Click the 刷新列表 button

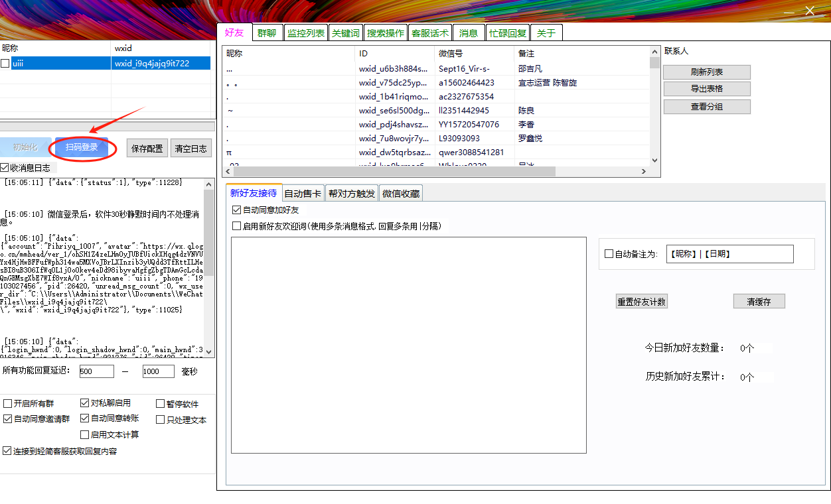[x=707, y=72]
